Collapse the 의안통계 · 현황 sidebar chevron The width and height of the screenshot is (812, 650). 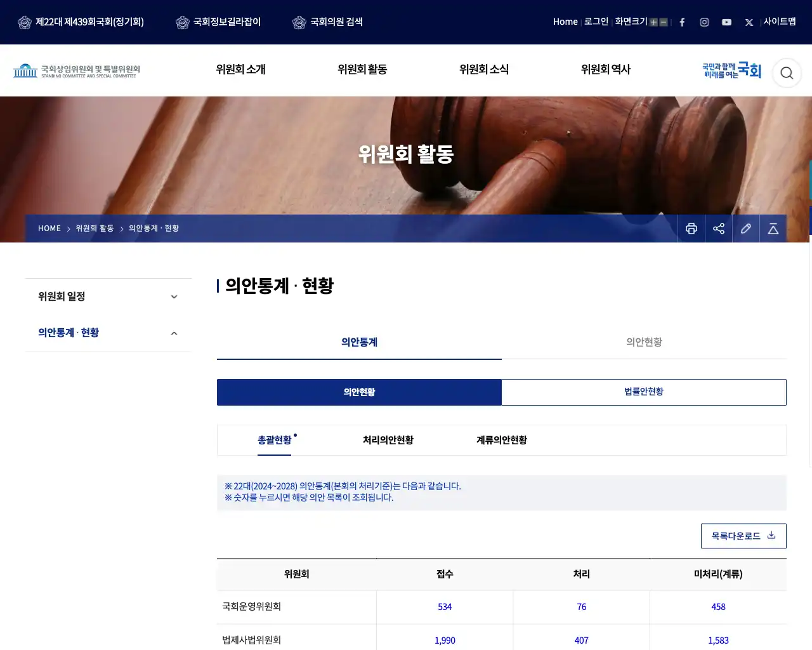[x=174, y=333]
